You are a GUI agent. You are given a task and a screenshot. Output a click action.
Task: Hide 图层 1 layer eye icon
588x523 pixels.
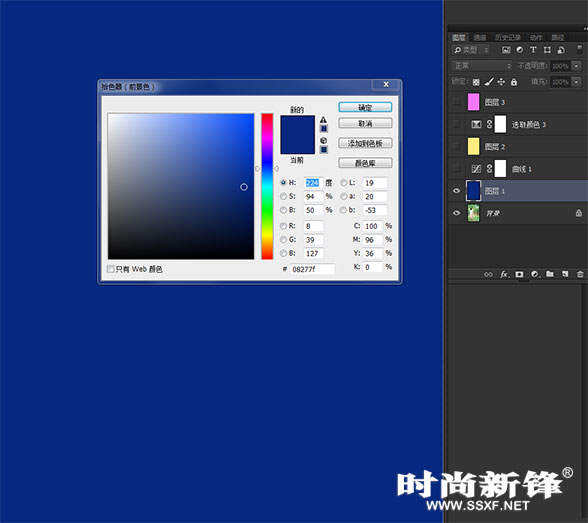coord(456,191)
